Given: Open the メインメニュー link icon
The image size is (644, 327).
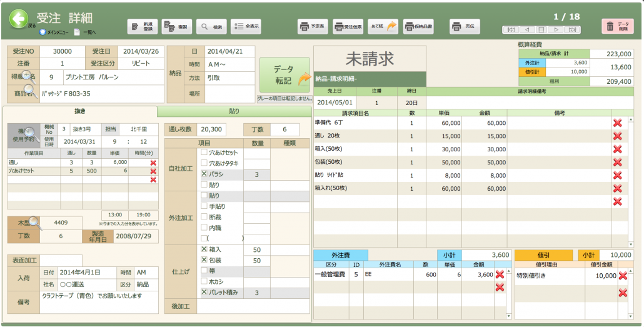Looking at the screenshot, I should (42, 32).
